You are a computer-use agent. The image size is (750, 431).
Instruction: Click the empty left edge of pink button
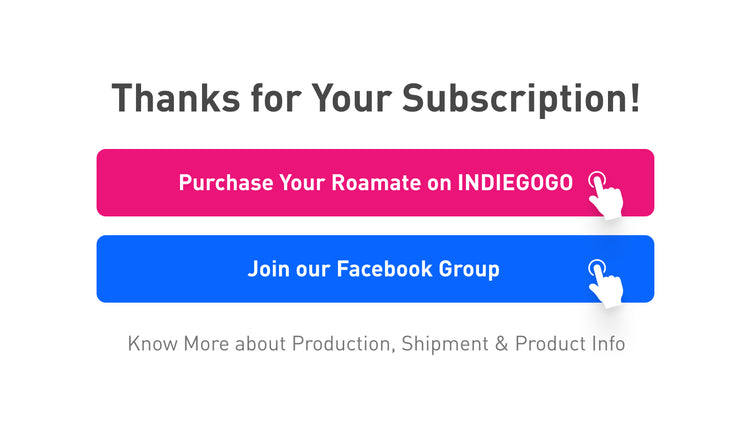pos(136,183)
